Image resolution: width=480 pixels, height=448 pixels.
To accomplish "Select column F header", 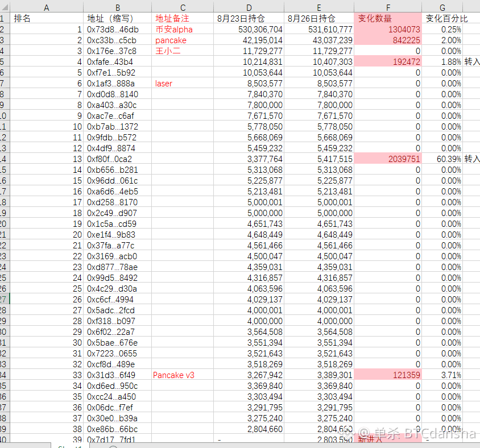I will [x=388, y=7].
